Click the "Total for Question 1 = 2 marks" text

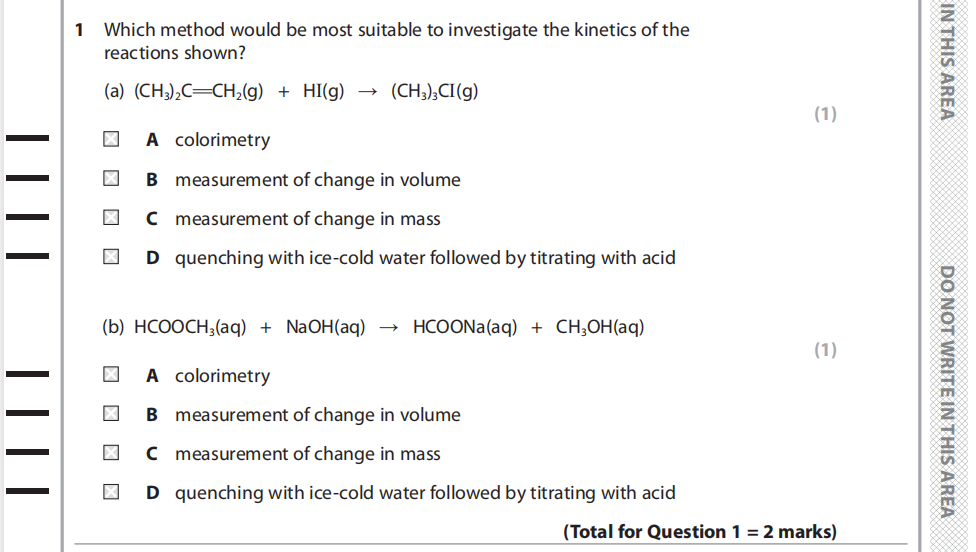(x=700, y=532)
